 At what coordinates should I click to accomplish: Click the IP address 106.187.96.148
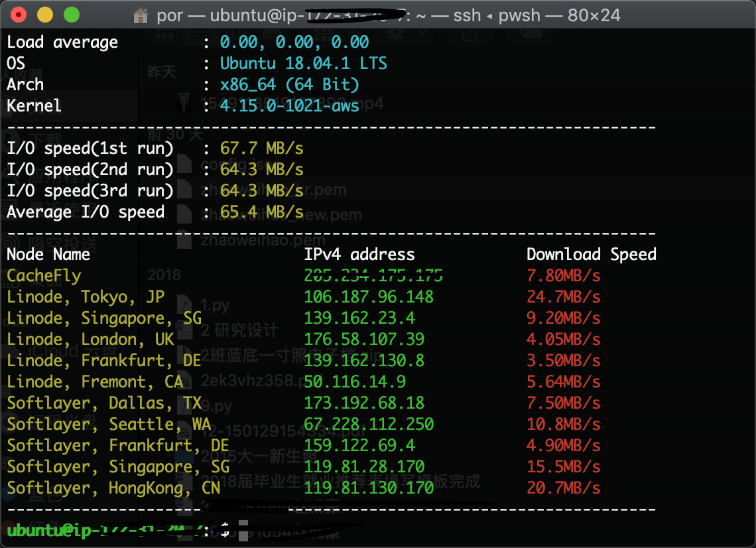point(369,297)
